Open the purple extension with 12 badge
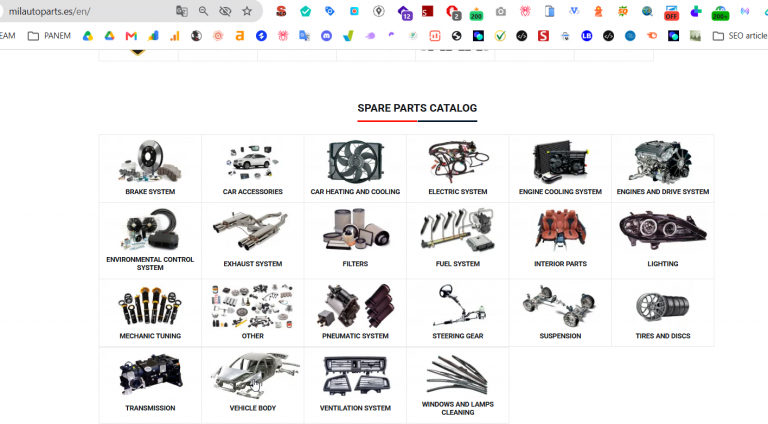The image size is (768, 424). click(404, 12)
